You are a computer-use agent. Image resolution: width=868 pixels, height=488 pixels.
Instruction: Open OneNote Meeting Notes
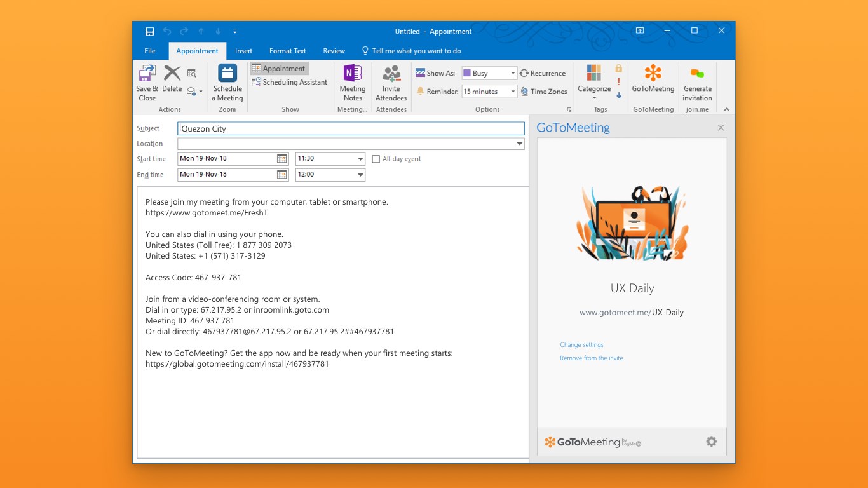352,83
